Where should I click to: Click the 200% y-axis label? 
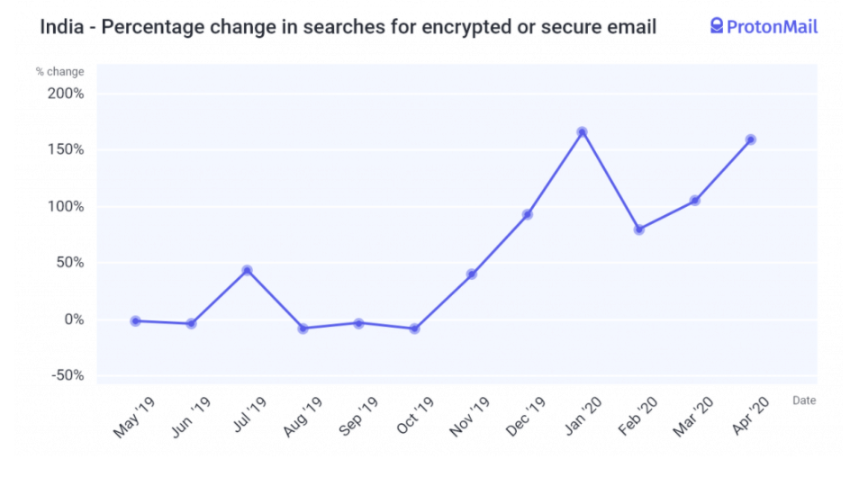pos(65,94)
